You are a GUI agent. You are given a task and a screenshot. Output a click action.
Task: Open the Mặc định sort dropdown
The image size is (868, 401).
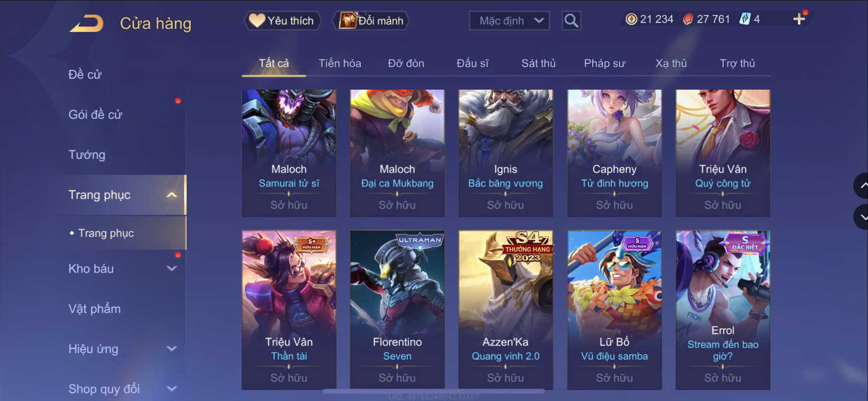tap(509, 21)
